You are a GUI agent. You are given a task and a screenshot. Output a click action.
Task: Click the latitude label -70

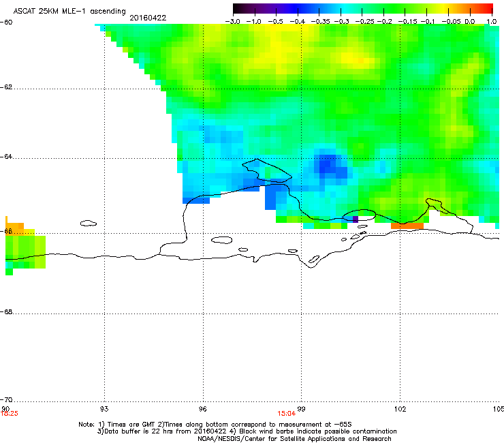[x=6, y=400]
